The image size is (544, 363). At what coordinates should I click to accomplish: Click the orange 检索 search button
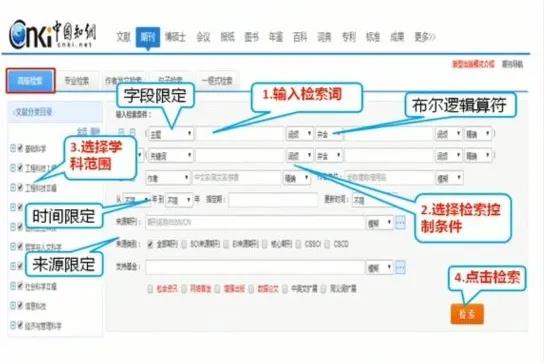pyautogui.click(x=467, y=314)
